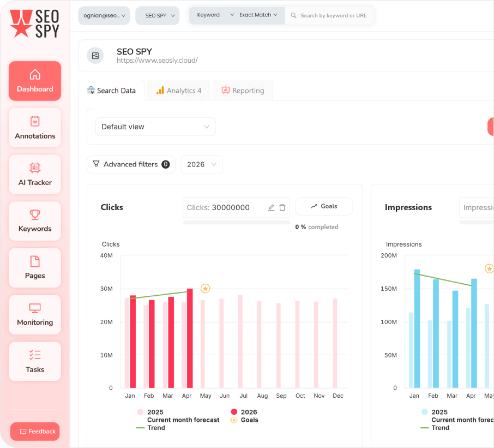Viewport: 494px width, 448px height.
Task: Click the Clicks chart goal star marker
Action: [206, 288]
